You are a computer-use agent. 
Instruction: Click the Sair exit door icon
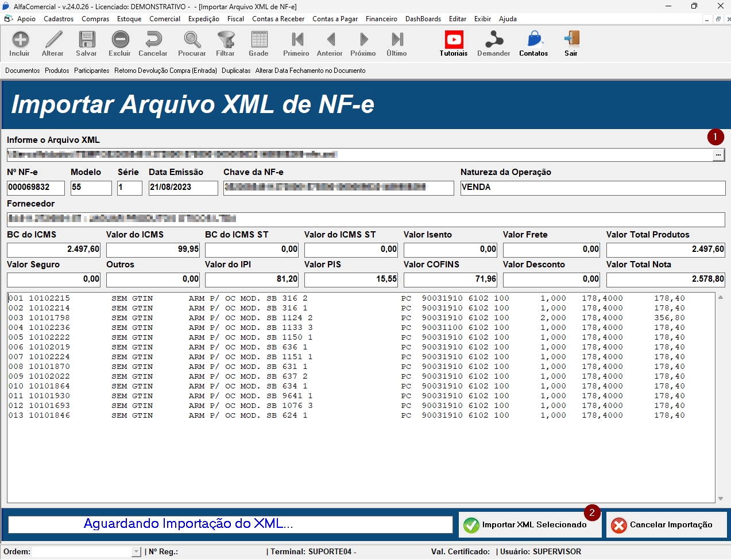pyautogui.click(x=571, y=40)
